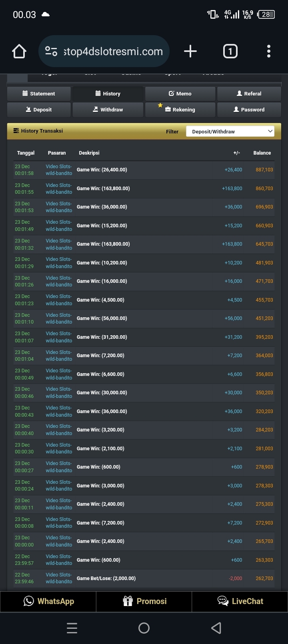This screenshot has height=644, width=288.
Task: Open WhatsApp contact link
Action: [48, 601]
